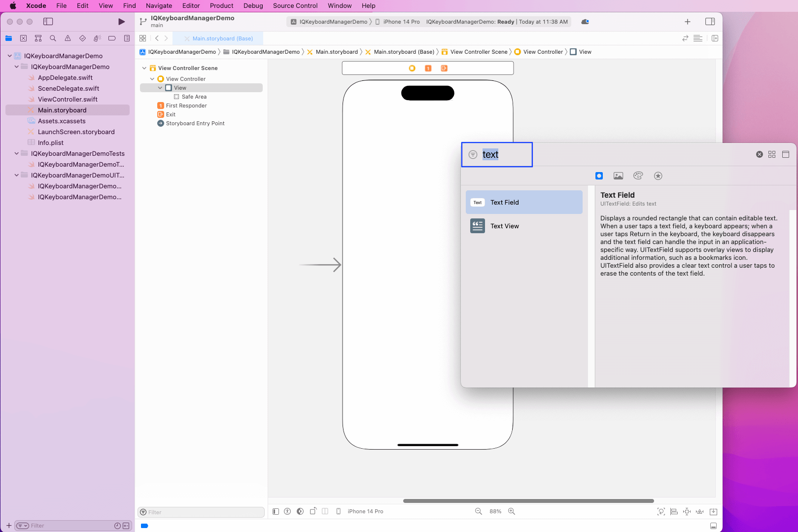Select the Symbol navigator icon
The height and width of the screenshot is (532, 798).
click(x=38, y=38)
